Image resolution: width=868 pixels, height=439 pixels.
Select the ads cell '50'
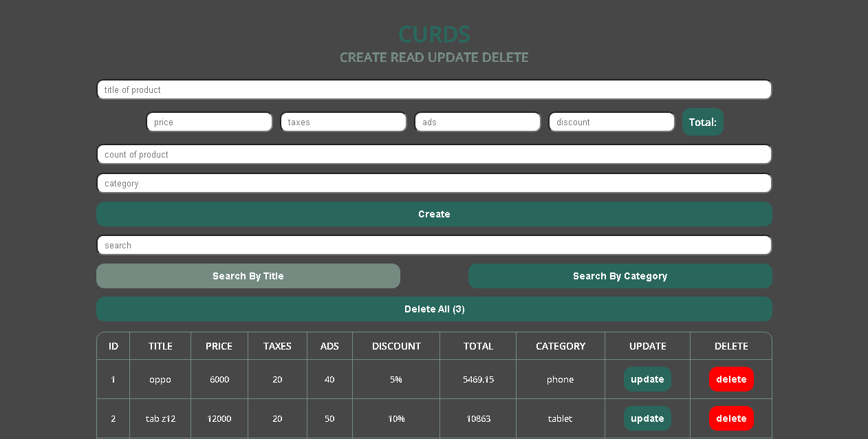click(x=329, y=418)
